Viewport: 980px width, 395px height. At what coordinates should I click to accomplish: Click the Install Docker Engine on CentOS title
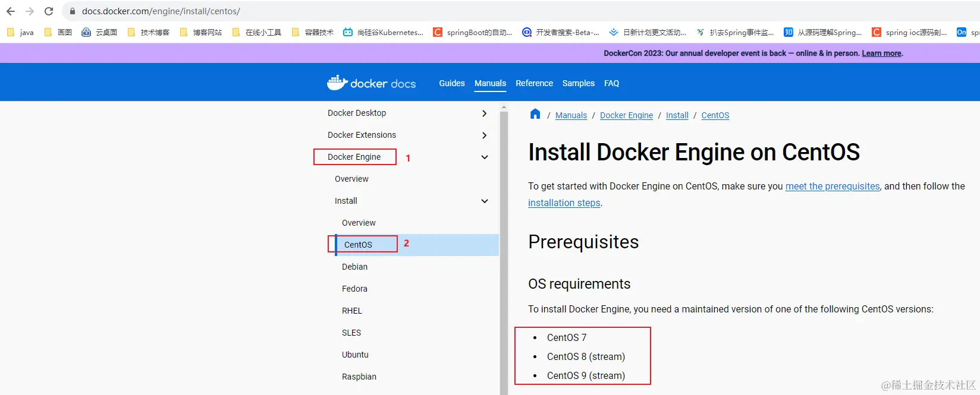[x=694, y=152]
